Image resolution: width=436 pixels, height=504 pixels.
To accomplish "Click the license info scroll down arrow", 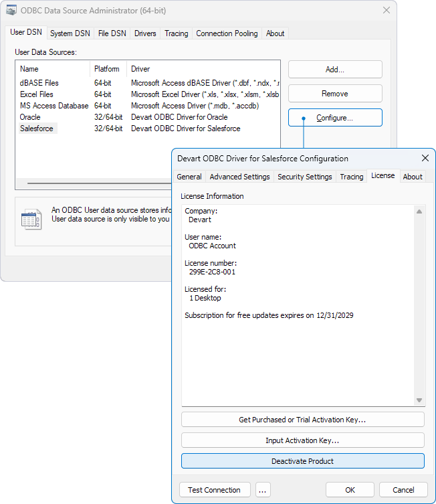I will [419, 400].
